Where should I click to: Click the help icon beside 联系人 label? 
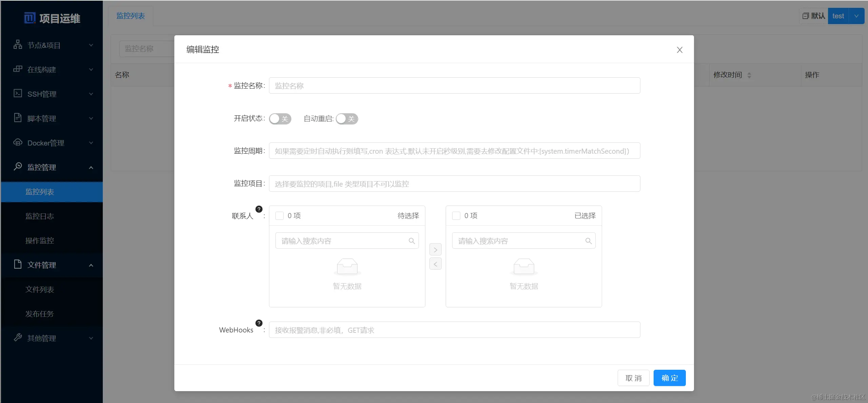(x=259, y=209)
